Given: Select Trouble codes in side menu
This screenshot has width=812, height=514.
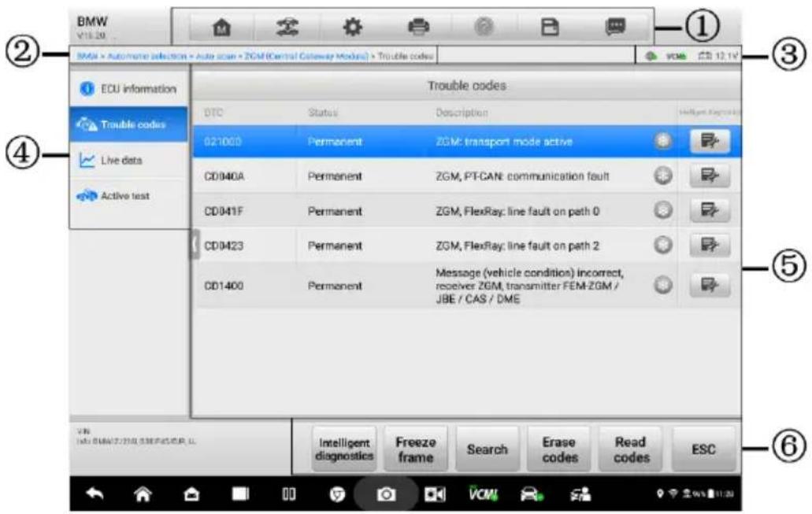Looking at the screenshot, I should coord(128,124).
